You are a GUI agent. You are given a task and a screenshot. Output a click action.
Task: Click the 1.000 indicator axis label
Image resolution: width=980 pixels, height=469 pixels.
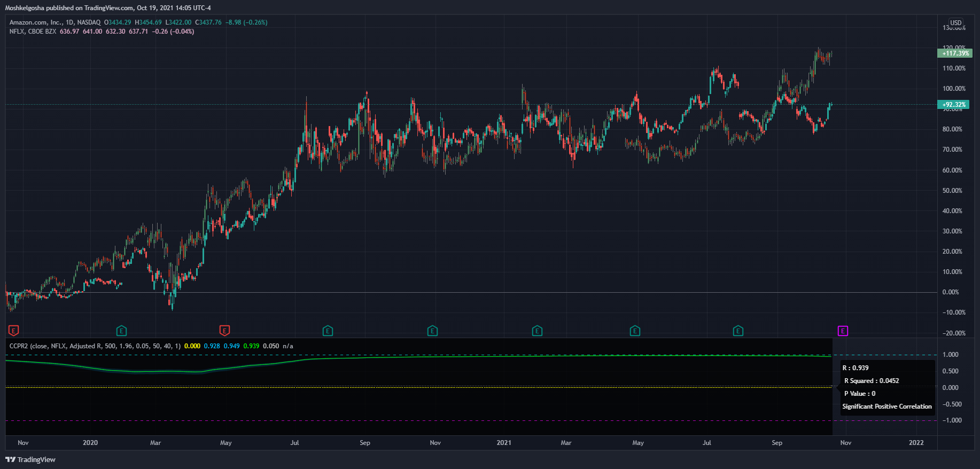pyautogui.click(x=950, y=355)
